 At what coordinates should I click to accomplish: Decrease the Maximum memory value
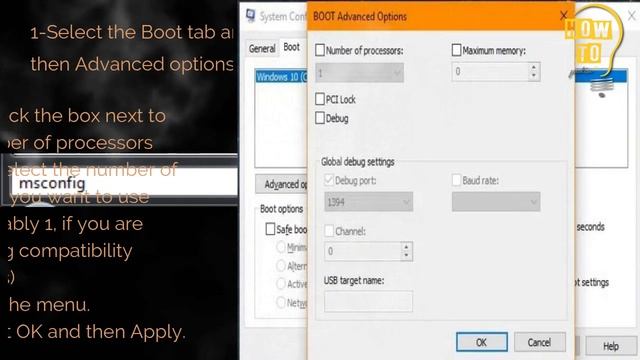[534, 76]
